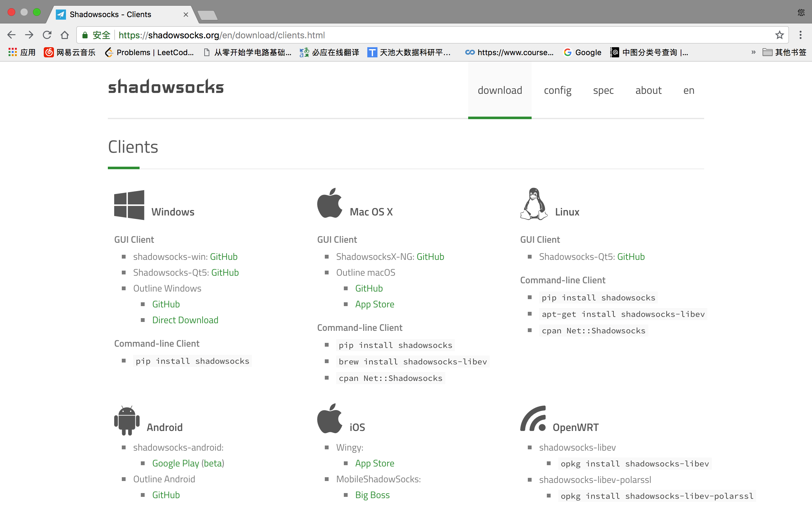812x507 pixels.
Task: Select the download tab in navigation
Action: click(x=500, y=90)
